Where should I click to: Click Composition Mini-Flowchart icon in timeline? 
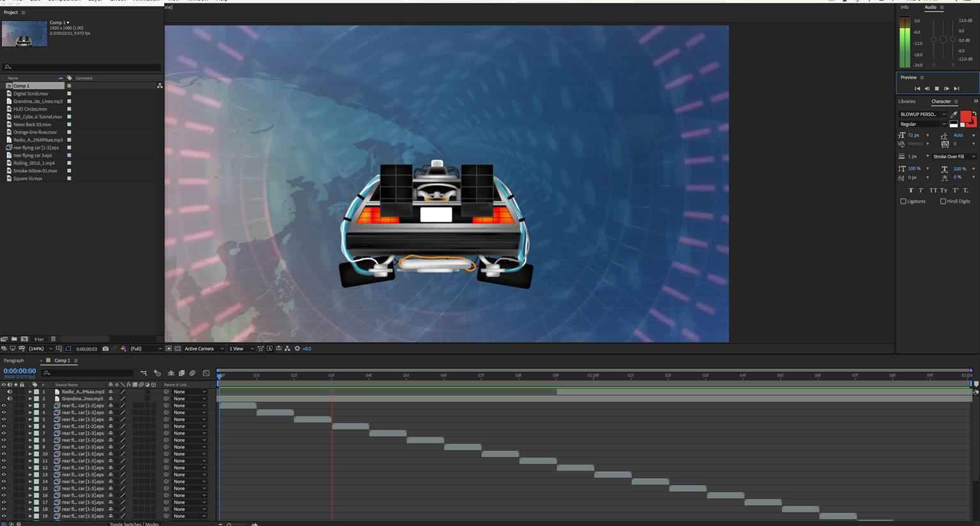tap(144, 373)
